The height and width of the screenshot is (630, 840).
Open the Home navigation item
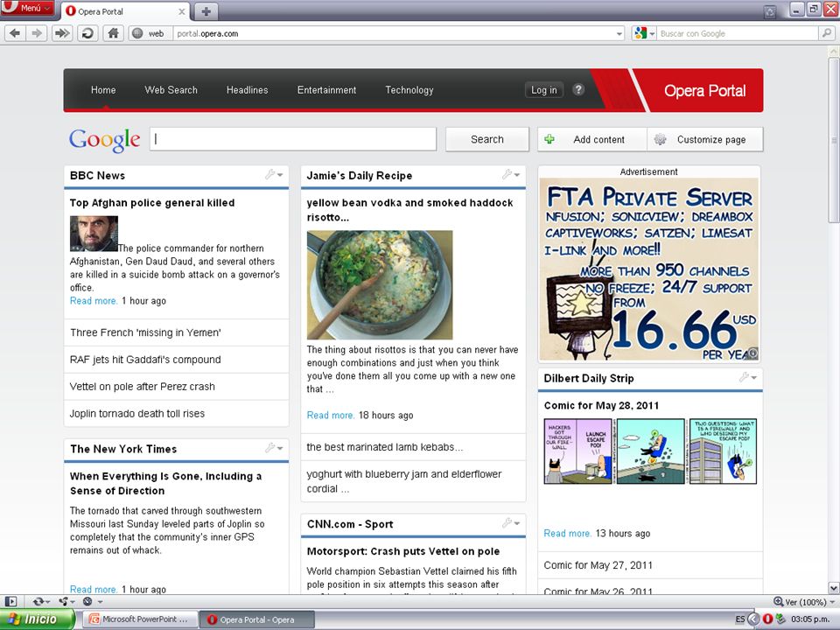[103, 90]
